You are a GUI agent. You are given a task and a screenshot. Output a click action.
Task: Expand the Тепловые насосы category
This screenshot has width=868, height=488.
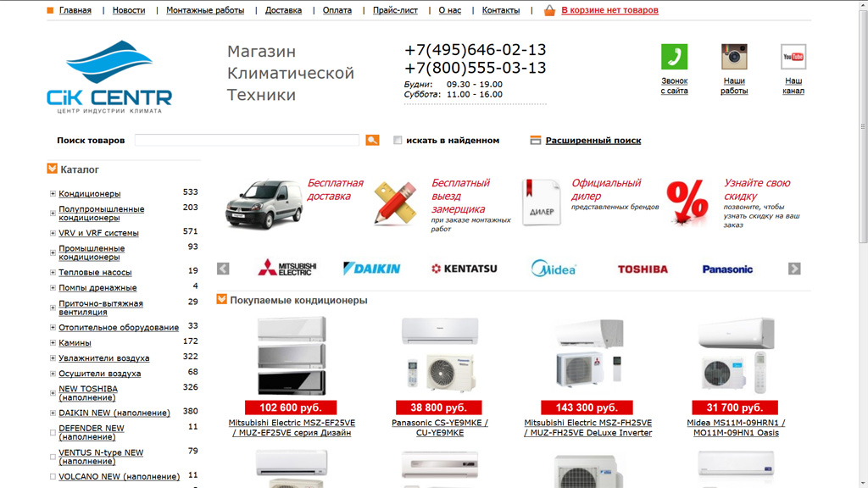coord(53,273)
